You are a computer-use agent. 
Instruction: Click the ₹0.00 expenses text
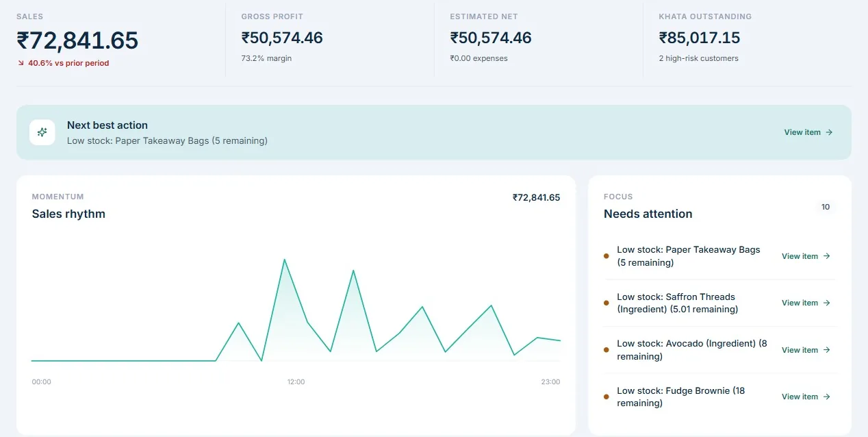click(x=479, y=58)
